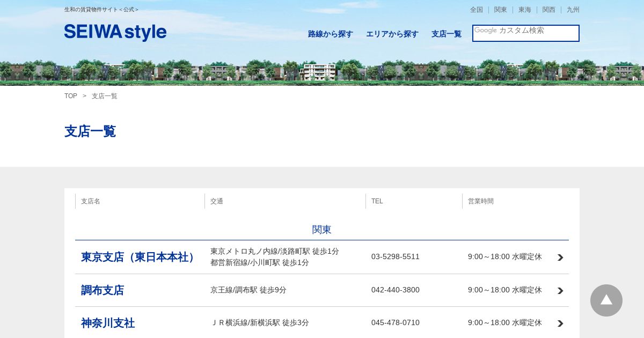Click 京王線/調布駅 徒歩9分 access text
Image resolution: width=644 pixels, height=338 pixels.
coord(248,290)
